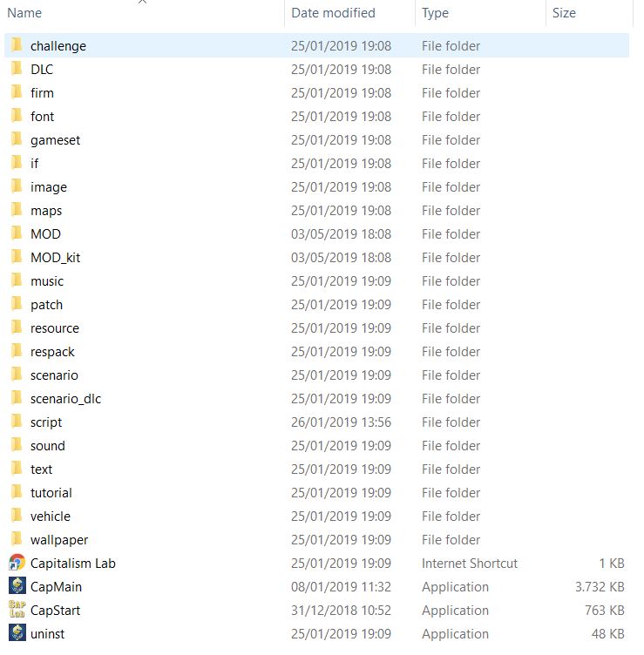Click the "1 KB" size value

point(612,563)
